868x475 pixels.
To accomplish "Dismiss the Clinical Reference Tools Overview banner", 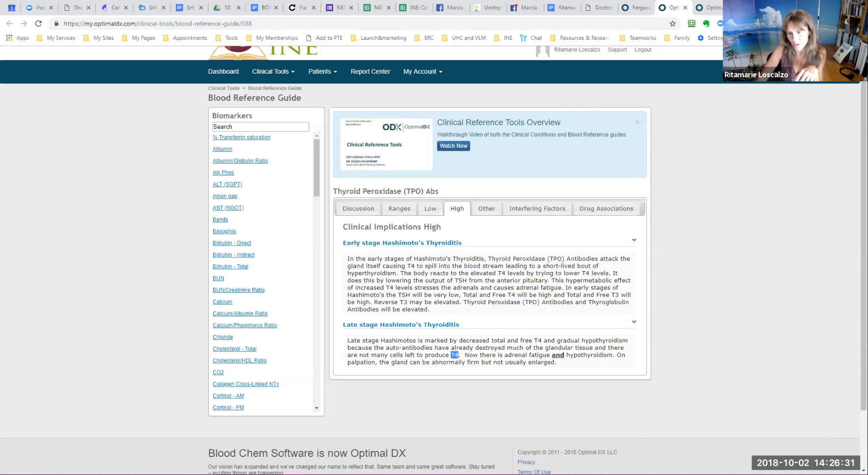I will pos(637,122).
